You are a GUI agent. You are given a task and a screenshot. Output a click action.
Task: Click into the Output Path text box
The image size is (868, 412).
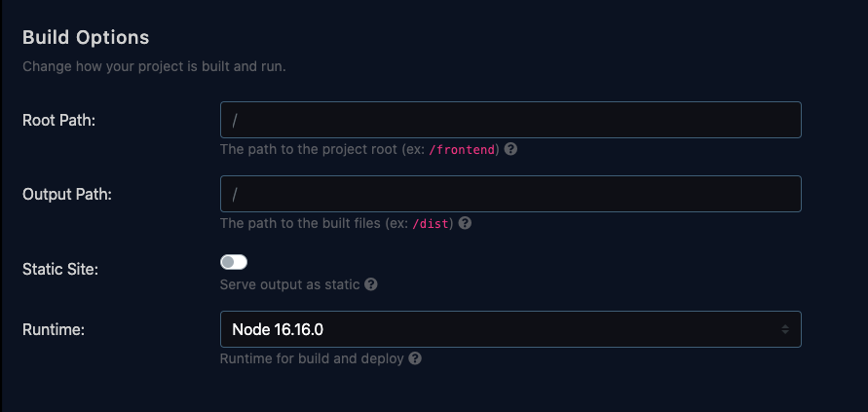pyautogui.click(x=509, y=194)
